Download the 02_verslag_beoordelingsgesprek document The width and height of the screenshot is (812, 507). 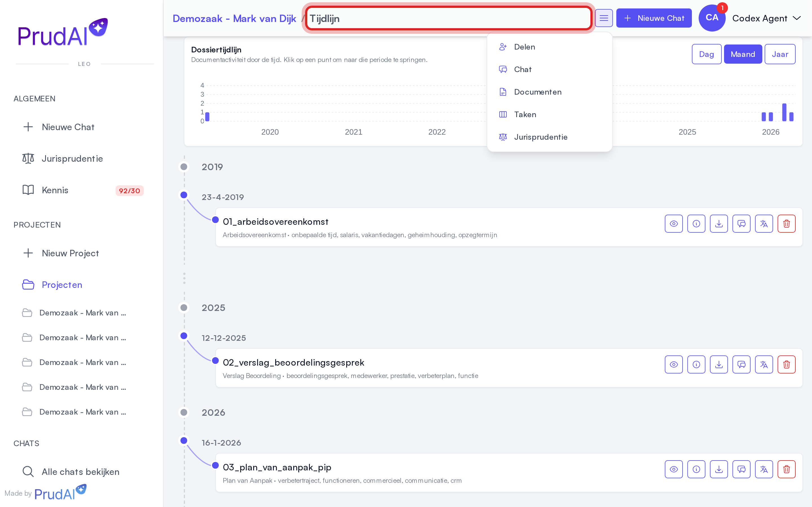[719, 364]
